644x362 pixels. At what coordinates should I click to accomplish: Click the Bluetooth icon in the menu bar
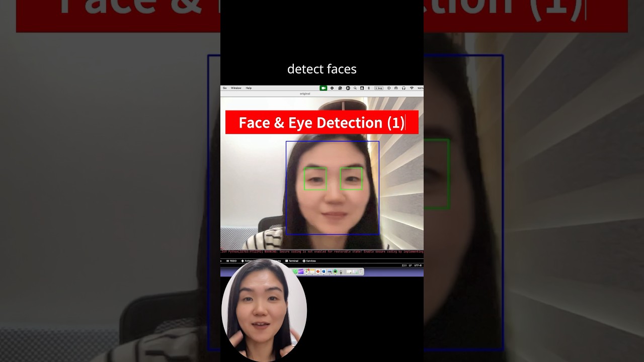pyautogui.click(x=369, y=88)
